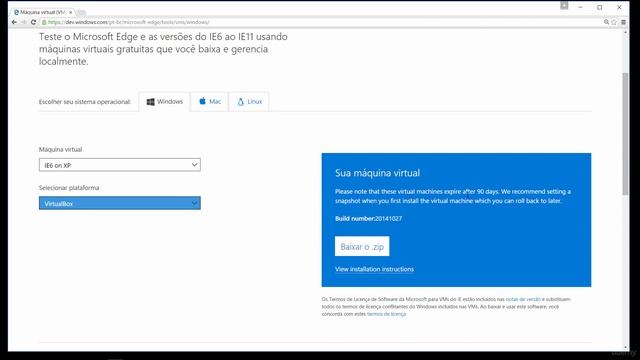This screenshot has width=640, height=360.
Task: Click the zoom magnifier icon in address bar
Action: coord(607,22)
